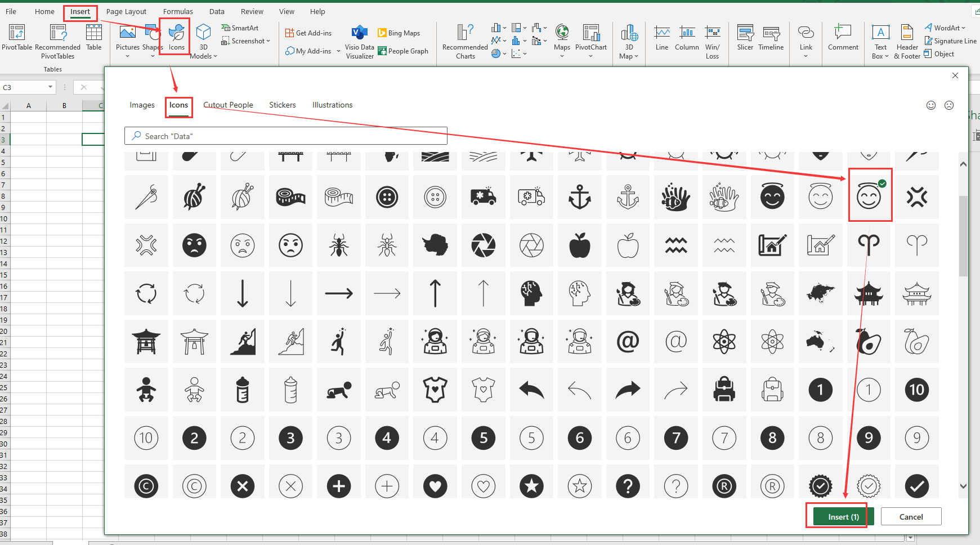This screenshot has width=980, height=545.
Task: Deselect the checked smiling angel face icon
Action: click(869, 197)
